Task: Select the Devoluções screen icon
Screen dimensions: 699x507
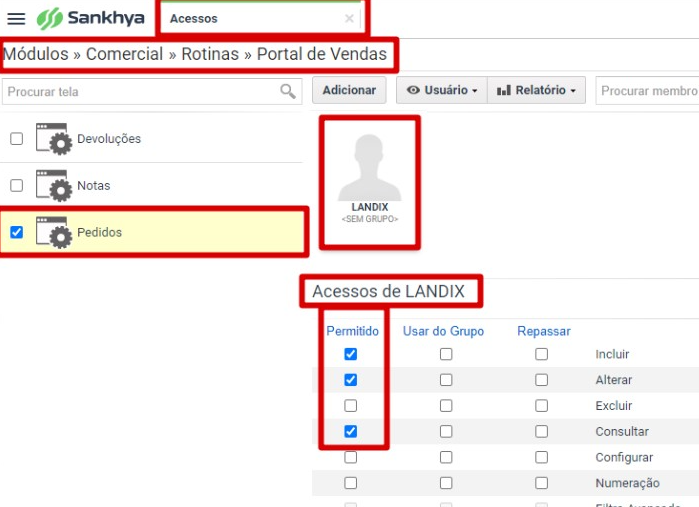Action: tap(53, 139)
